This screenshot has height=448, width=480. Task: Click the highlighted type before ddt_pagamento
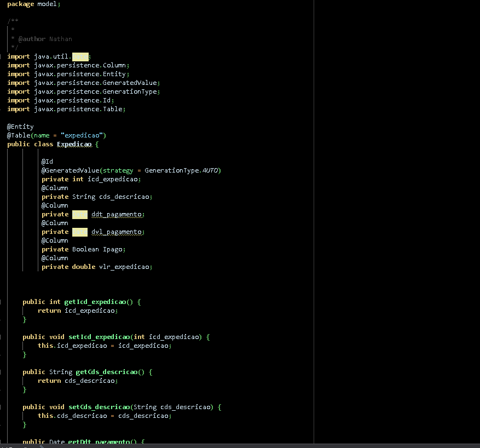point(79,214)
